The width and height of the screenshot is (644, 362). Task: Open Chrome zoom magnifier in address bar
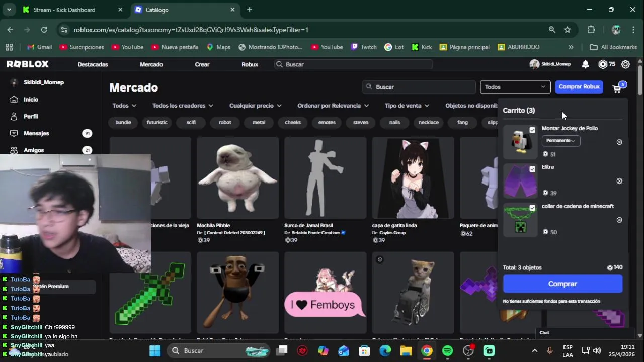coord(552,30)
